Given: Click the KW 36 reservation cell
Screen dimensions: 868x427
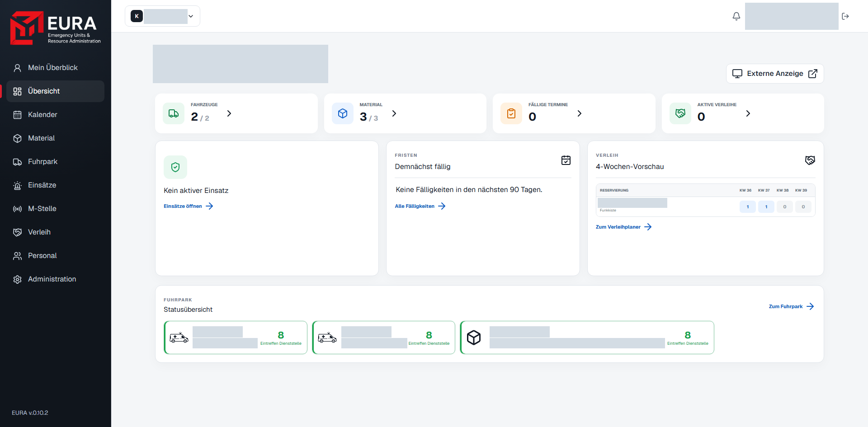Looking at the screenshot, I should (748, 207).
